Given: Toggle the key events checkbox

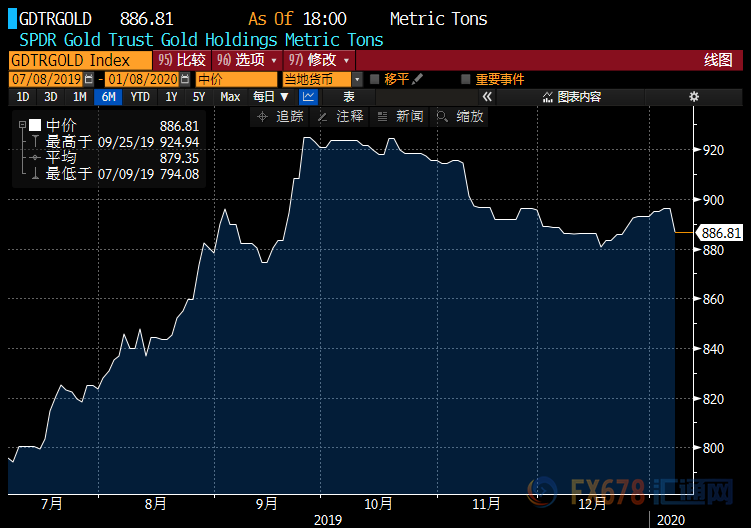Looking at the screenshot, I should coord(466,79).
